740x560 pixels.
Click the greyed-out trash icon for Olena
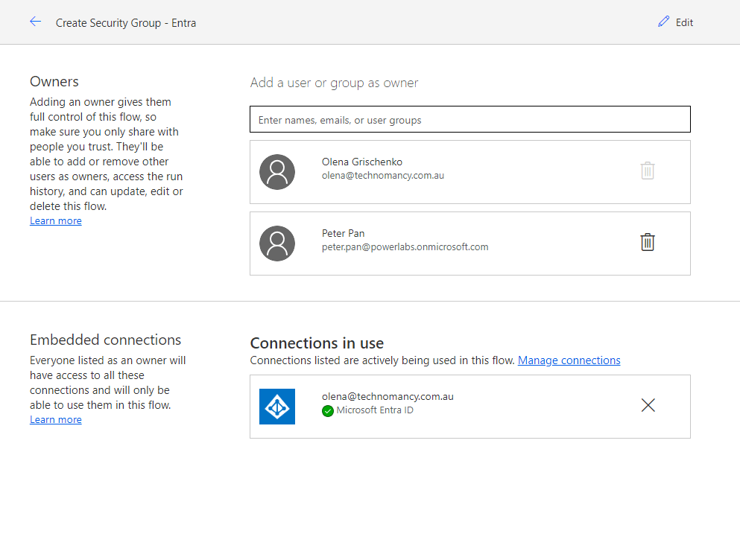click(x=648, y=171)
